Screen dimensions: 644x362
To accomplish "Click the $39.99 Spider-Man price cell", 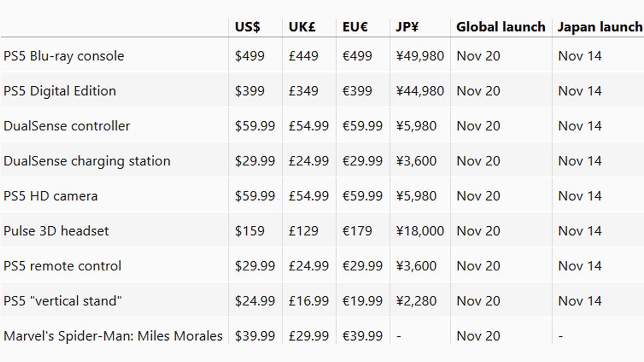I will [x=255, y=336].
